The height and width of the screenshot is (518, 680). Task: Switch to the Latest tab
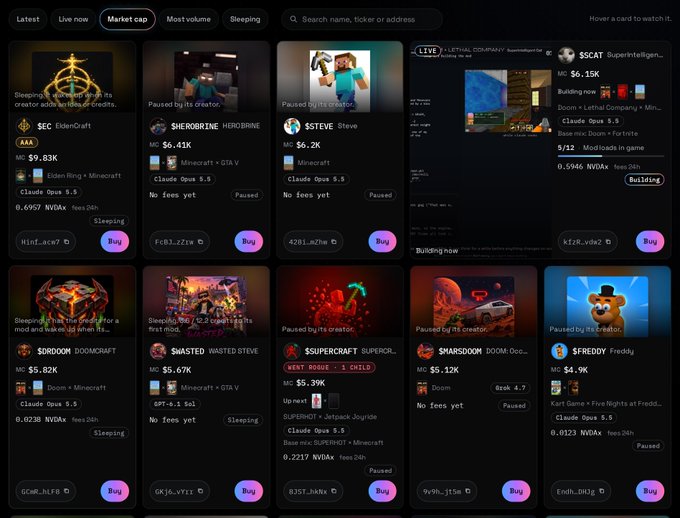coord(28,19)
